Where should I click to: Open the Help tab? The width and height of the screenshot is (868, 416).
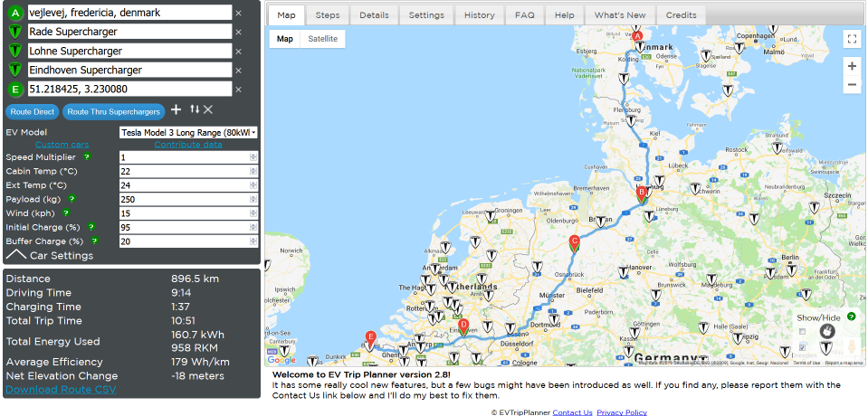click(x=565, y=15)
